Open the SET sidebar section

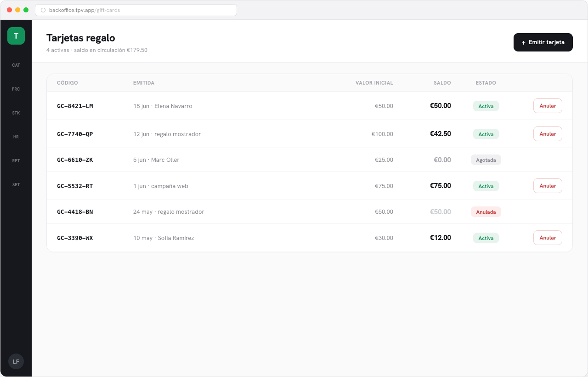click(16, 185)
